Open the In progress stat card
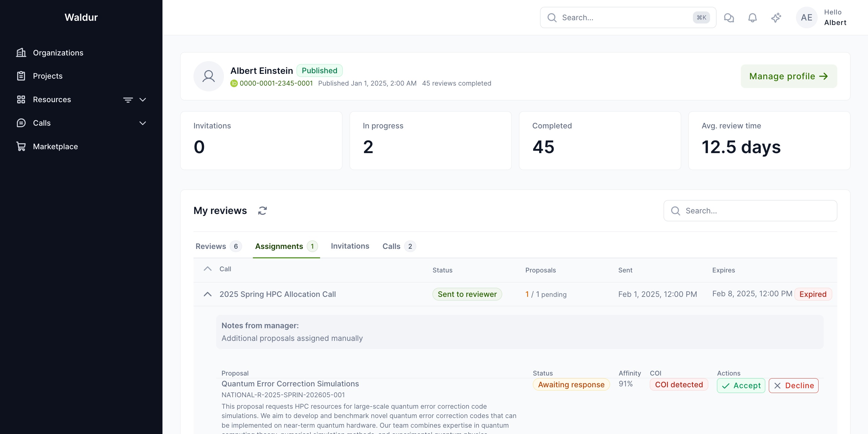 (430, 140)
